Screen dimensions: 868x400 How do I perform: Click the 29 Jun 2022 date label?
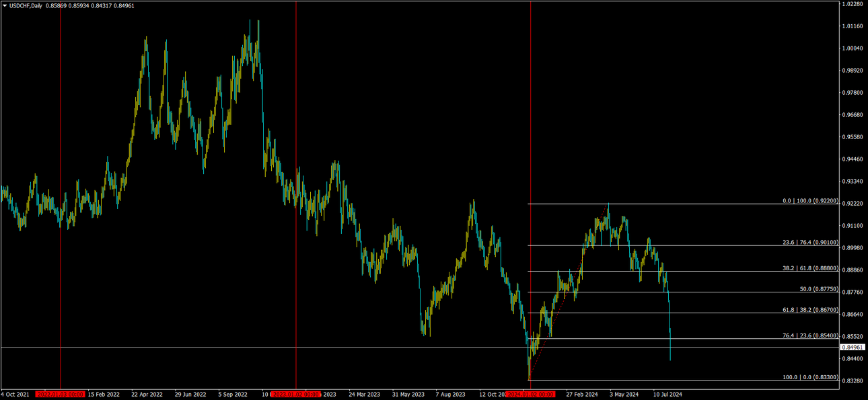coord(190,395)
